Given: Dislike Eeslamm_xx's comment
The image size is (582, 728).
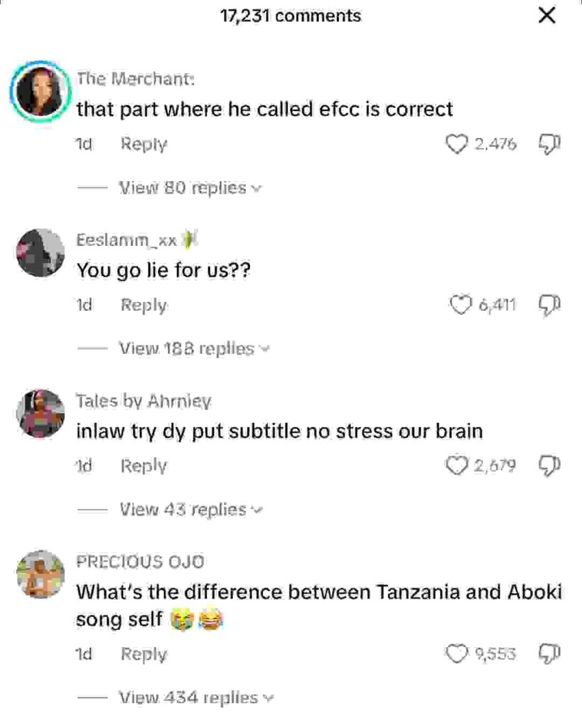Looking at the screenshot, I should [551, 306].
